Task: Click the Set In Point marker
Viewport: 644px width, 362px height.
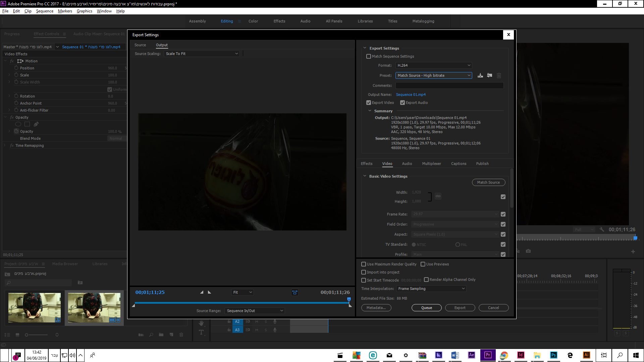Action: click(x=202, y=292)
